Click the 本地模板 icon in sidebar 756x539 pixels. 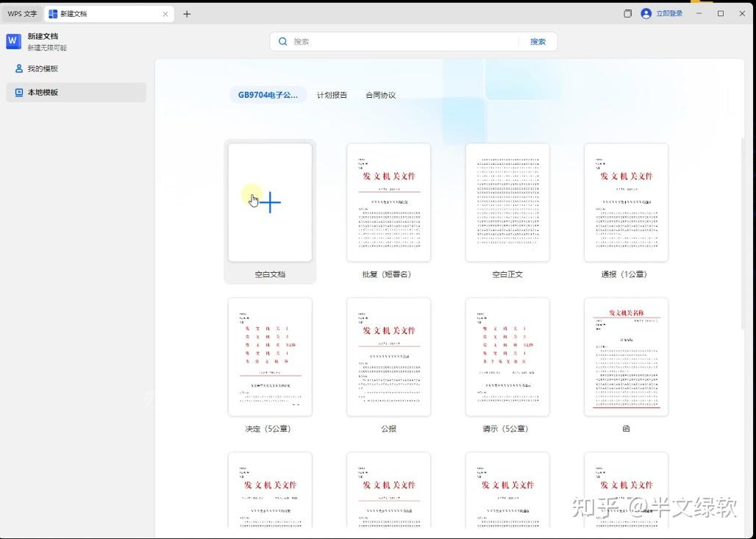pos(19,92)
